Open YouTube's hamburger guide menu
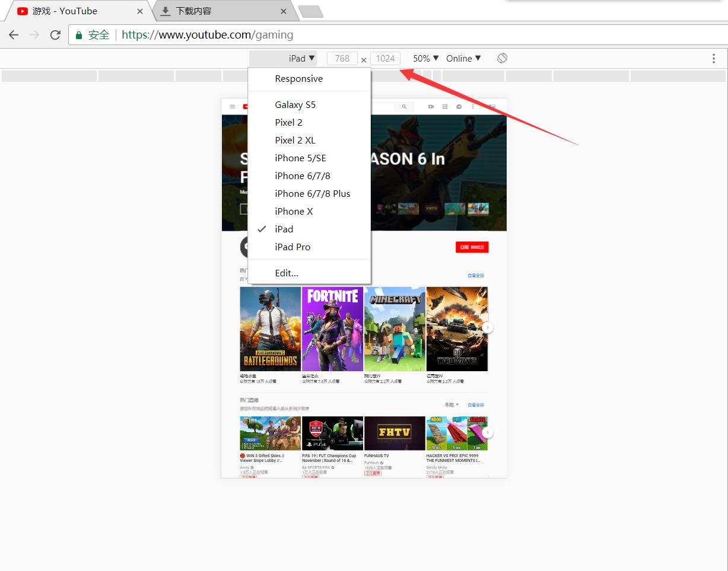 232,107
